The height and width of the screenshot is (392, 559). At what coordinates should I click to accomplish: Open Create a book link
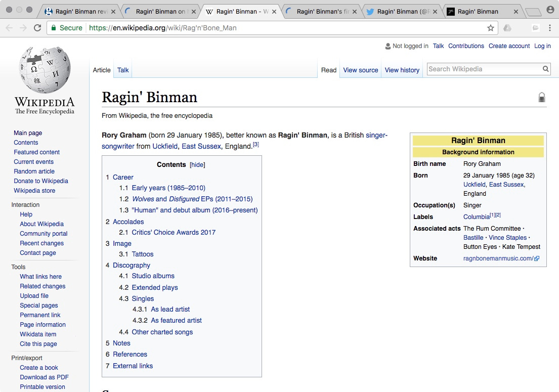(x=39, y=367)
